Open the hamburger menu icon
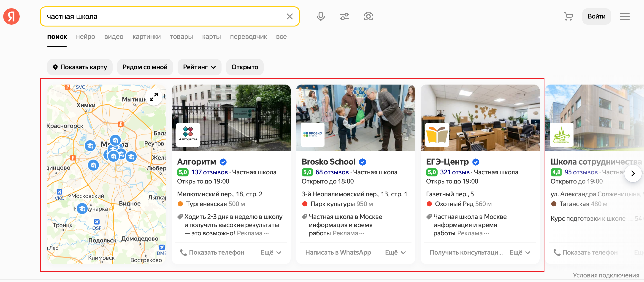Viewport: 644px width, 282px height. [624, 16]
